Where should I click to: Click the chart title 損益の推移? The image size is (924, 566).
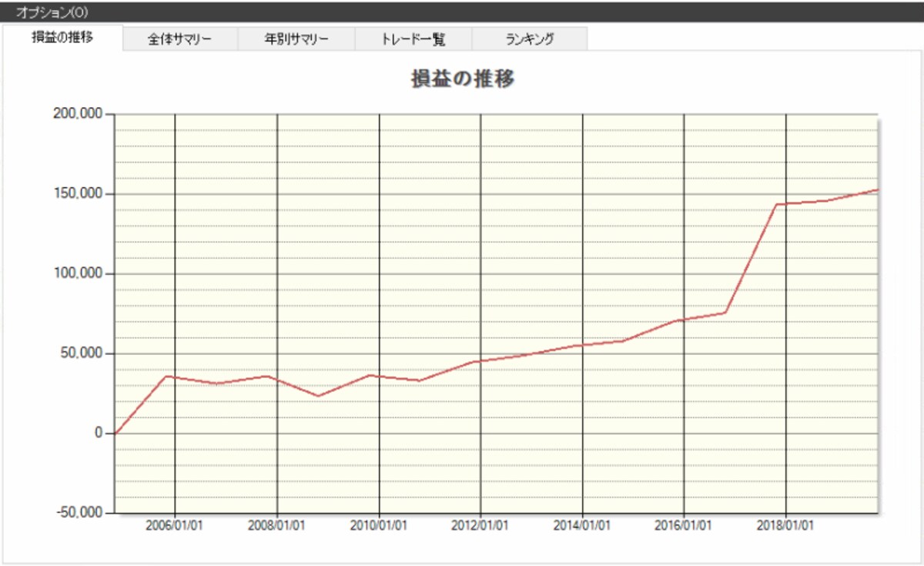pyautogui.click(x=463, y=79)
